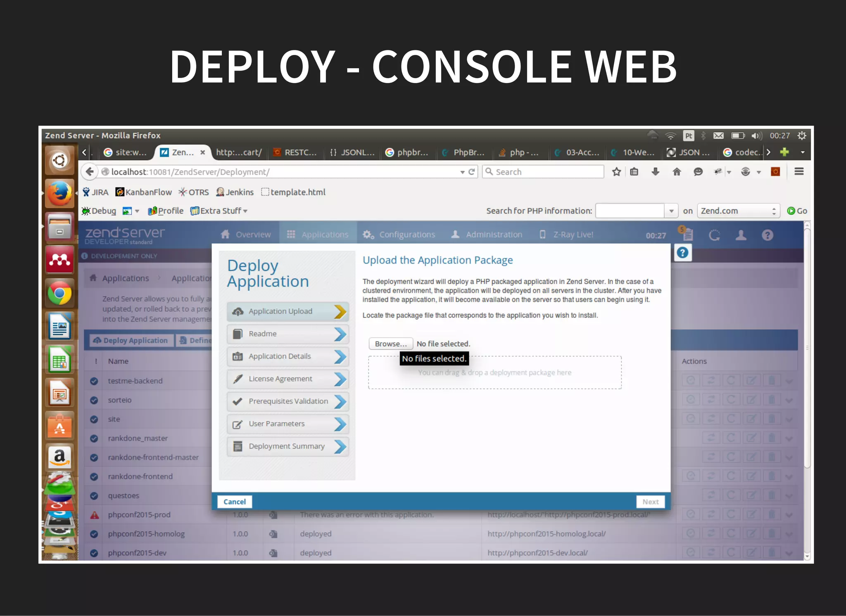Viewport: 846px width, 616px height.
Task: Launch Google Chrome from the Ubuntu dock
Action: pos(60,293)
